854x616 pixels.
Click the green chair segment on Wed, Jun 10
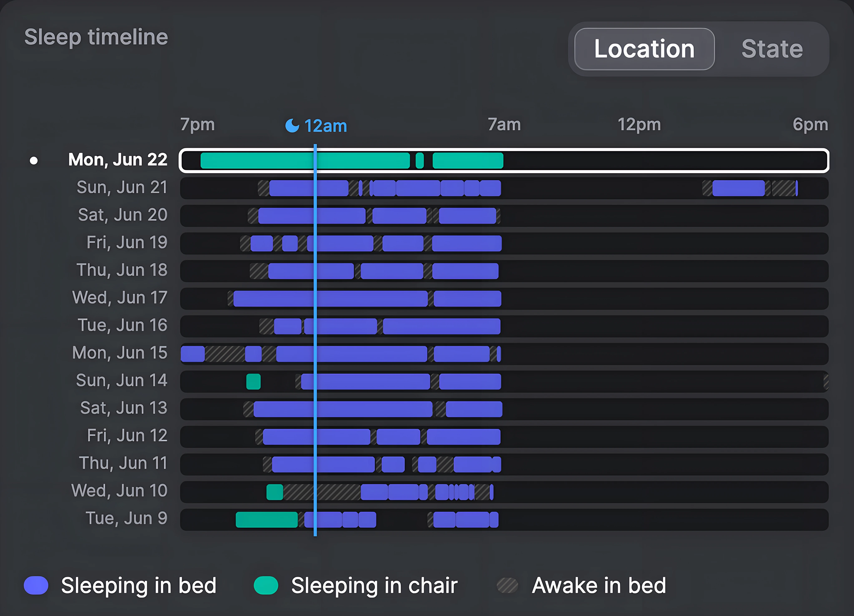(x=275, y=492)
